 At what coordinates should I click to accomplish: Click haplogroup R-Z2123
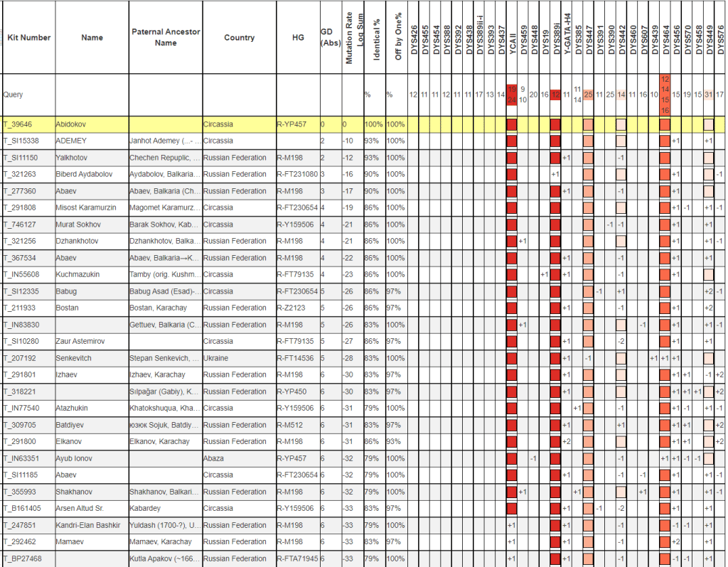pos(292,308)
